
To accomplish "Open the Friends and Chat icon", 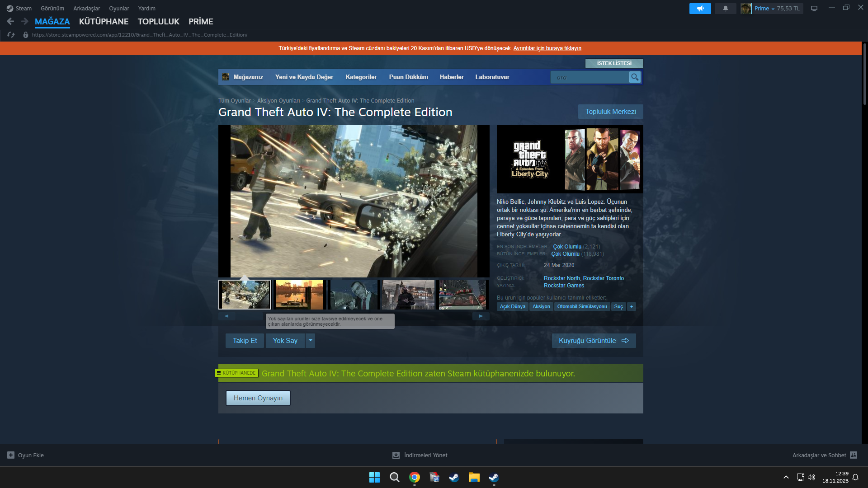I will [854, 455].
